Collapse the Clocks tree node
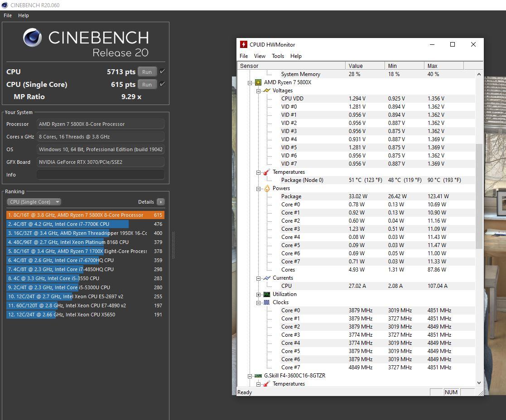506x420 pixels. 258,303
